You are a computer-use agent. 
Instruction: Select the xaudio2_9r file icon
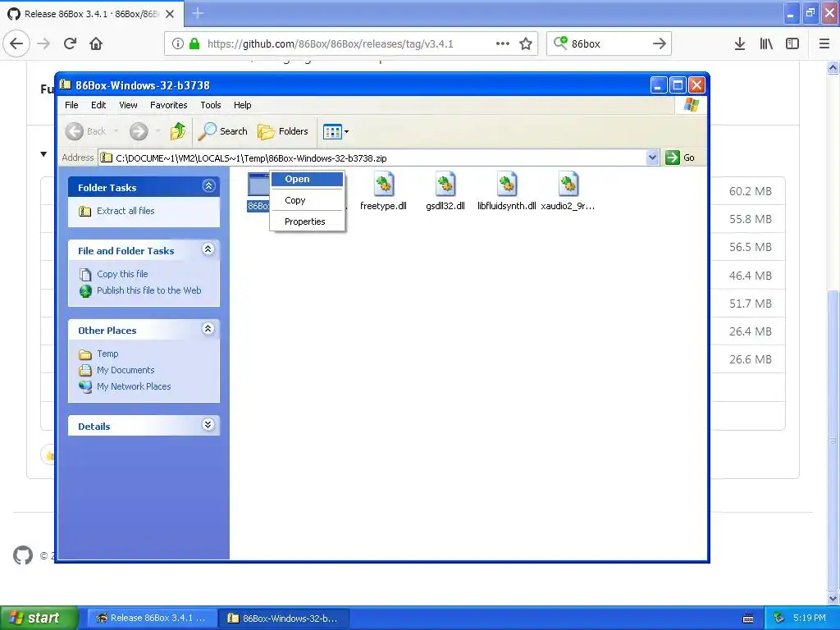click(568, 185)
